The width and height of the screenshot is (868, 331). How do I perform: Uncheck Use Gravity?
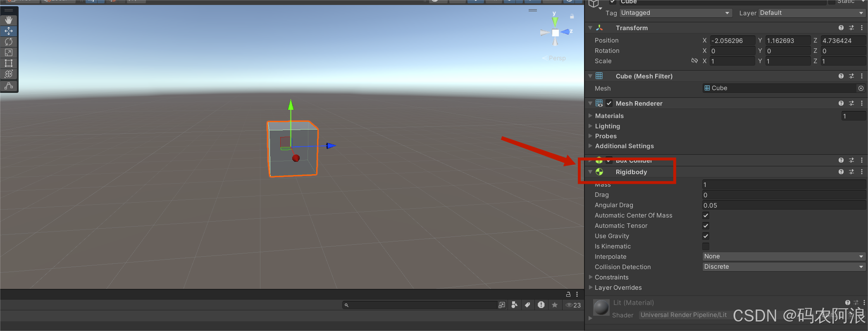[x=706, y=236]
